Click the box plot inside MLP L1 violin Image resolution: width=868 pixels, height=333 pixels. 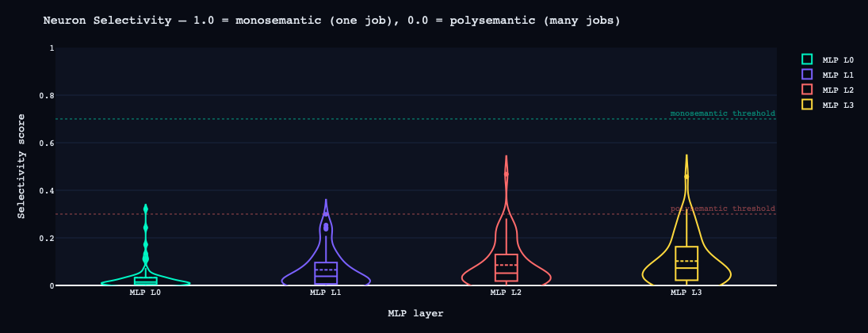(326, 273)
